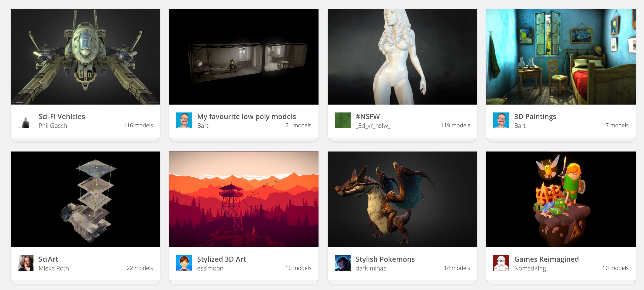The image size is (644, 290).
Task: Visit the NomadKing author name link
Action: tap(530, 268)
